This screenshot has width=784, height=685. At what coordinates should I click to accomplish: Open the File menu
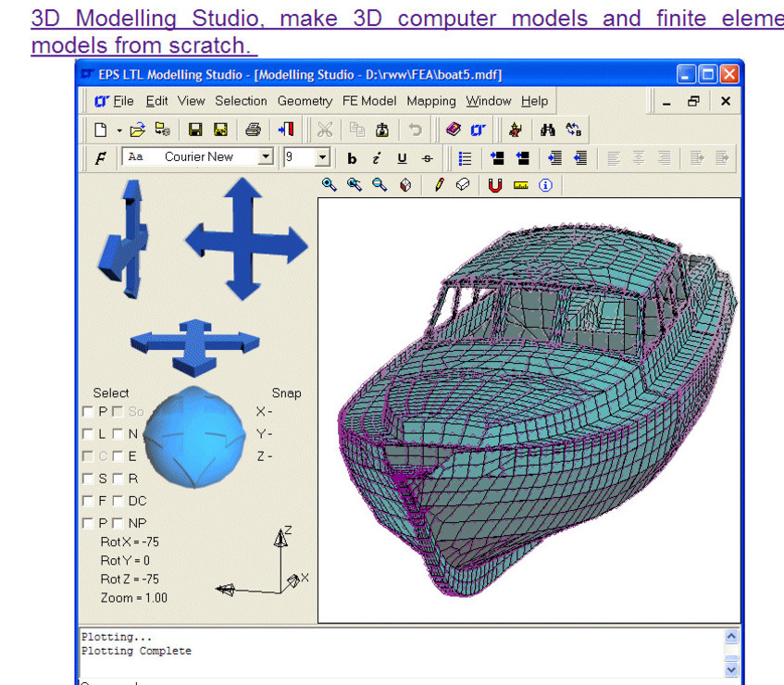pos(123,101)
